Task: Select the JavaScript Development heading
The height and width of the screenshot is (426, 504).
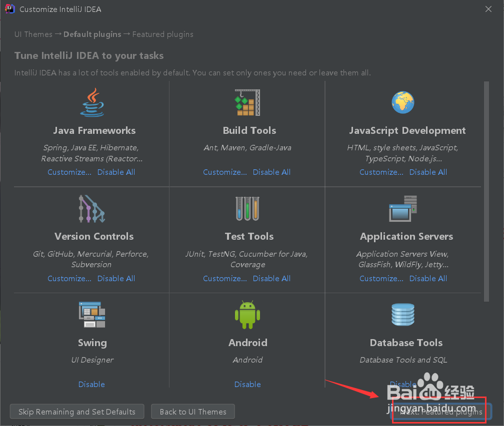Action: [407, 131]
